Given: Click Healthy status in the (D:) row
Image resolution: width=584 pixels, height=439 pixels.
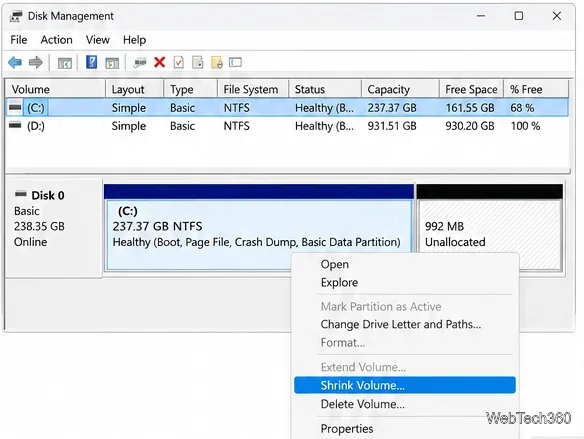Looking at the screenshot, I should coord(324,126).
